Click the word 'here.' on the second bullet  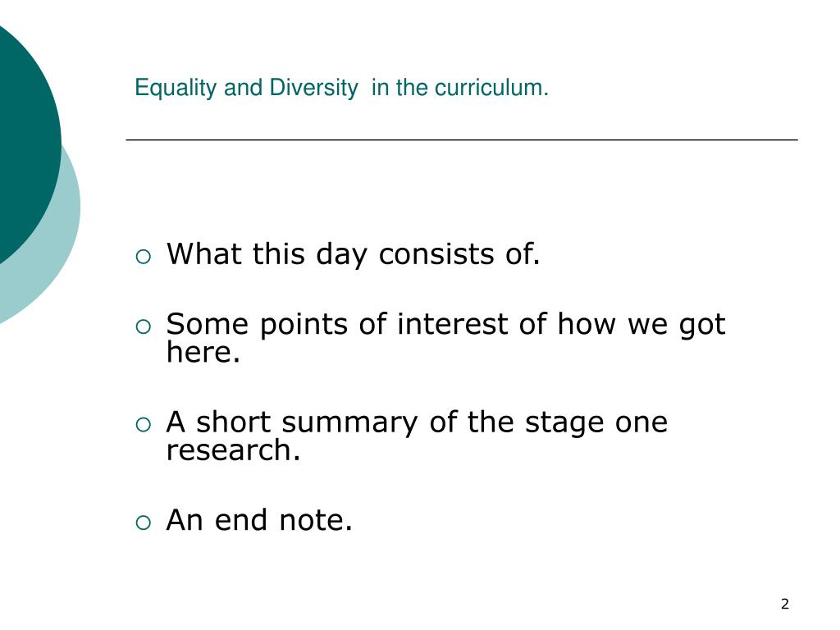click(x=203, y=353)
